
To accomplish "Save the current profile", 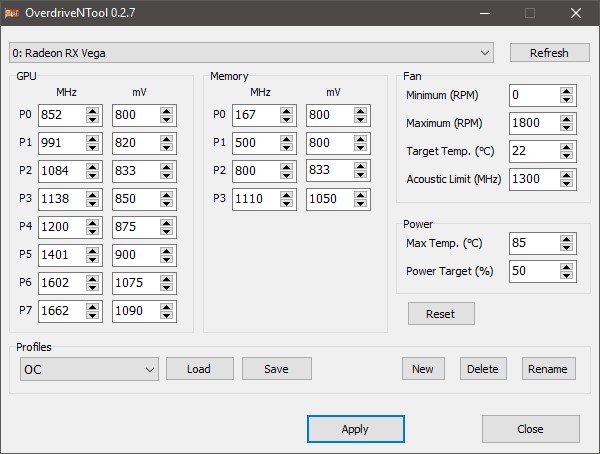I will [277, 369].
